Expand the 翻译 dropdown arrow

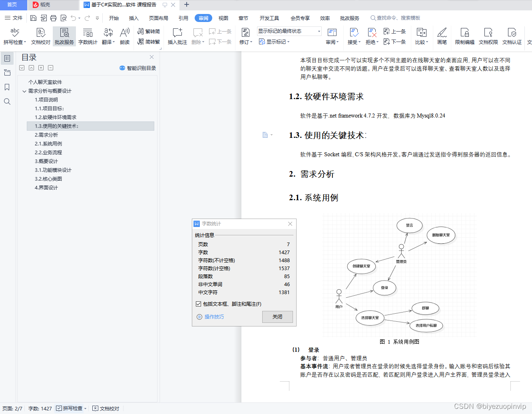point(114,42)
